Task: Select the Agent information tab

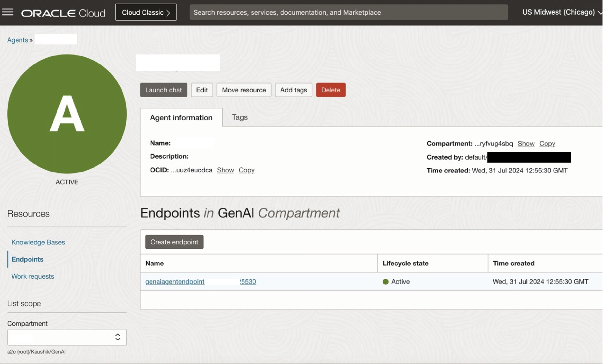Action: tap(181, 118)
